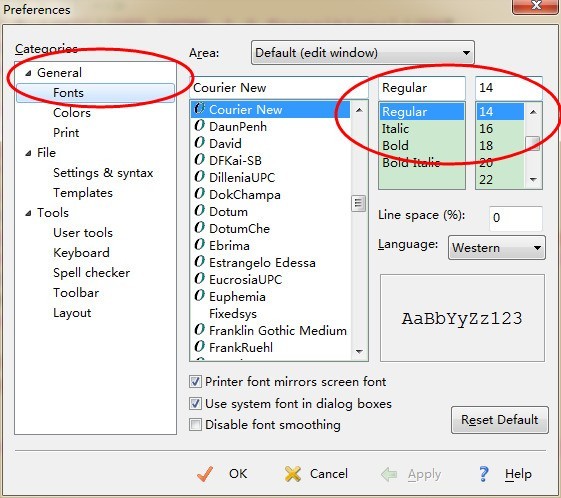561x498 pixels.
Task: Click the yellow X Cancel icon
Action: (x=293, y=474)
